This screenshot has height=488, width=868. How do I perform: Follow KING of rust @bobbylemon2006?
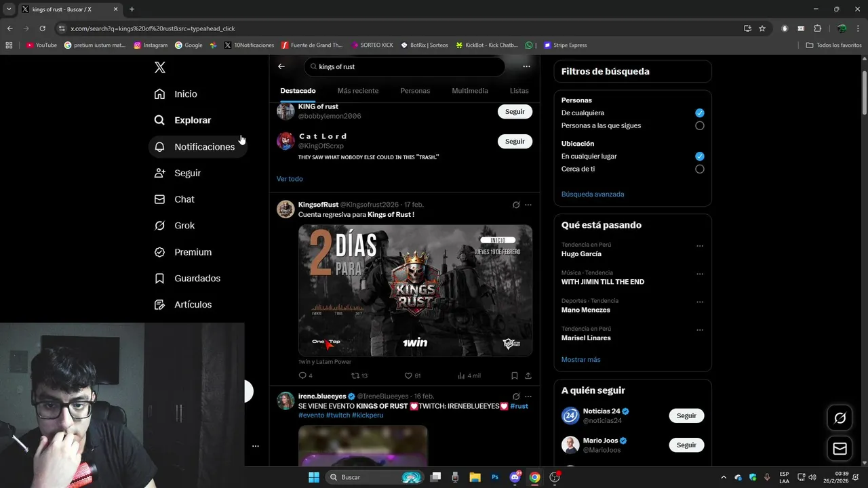coord(515,112)
